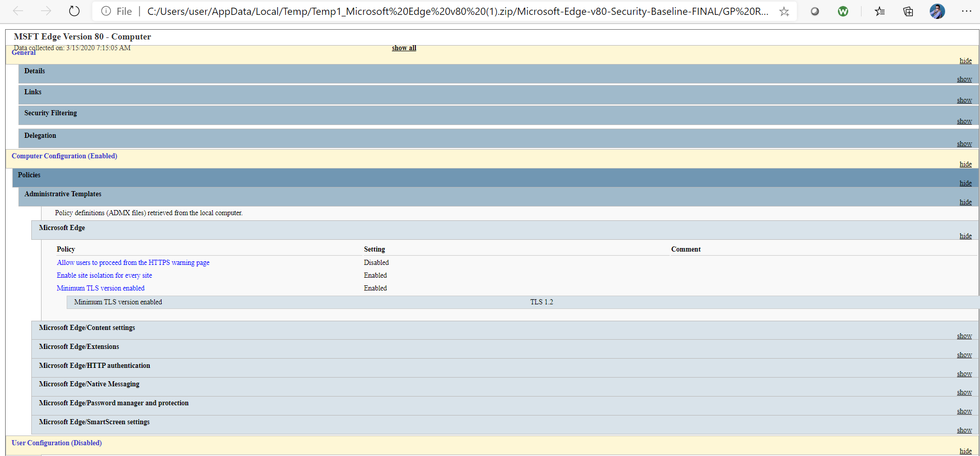
Task: Click the Security Filtering header label
Action: coord(50,113)
